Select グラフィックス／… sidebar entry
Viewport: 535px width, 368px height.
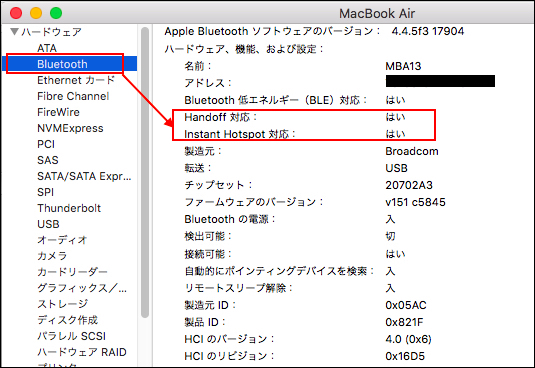[82, 288]
